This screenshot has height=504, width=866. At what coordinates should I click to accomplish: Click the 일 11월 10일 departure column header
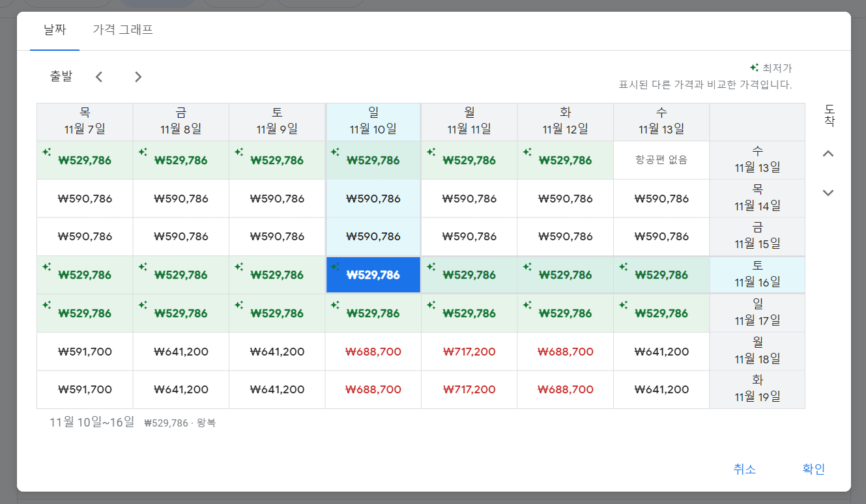click(373, 122)
